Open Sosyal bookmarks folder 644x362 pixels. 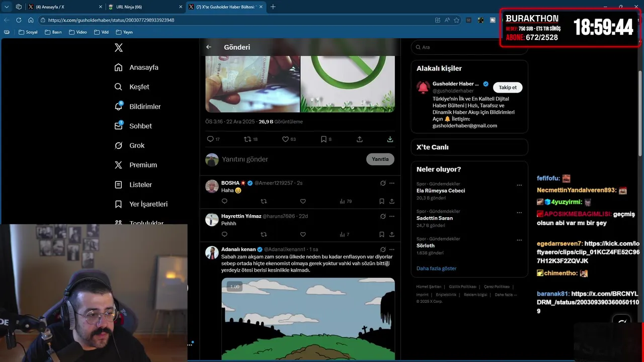[28, 32]
